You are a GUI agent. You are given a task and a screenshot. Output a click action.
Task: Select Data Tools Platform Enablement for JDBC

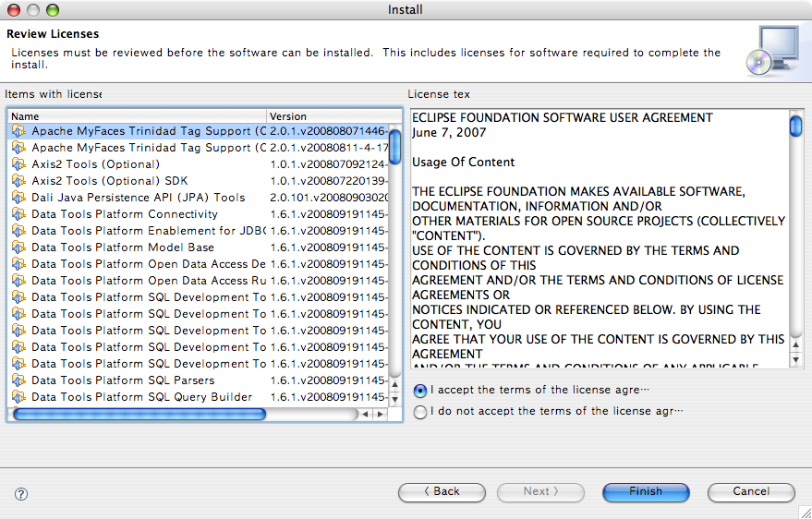[199, 230]
